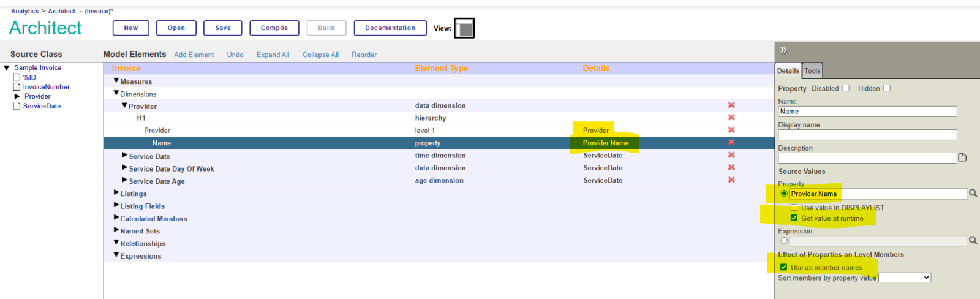The width and height of the screenshot is (980, 299).
Task: Select the Expression radio button
Action: (x=784, y=241)
